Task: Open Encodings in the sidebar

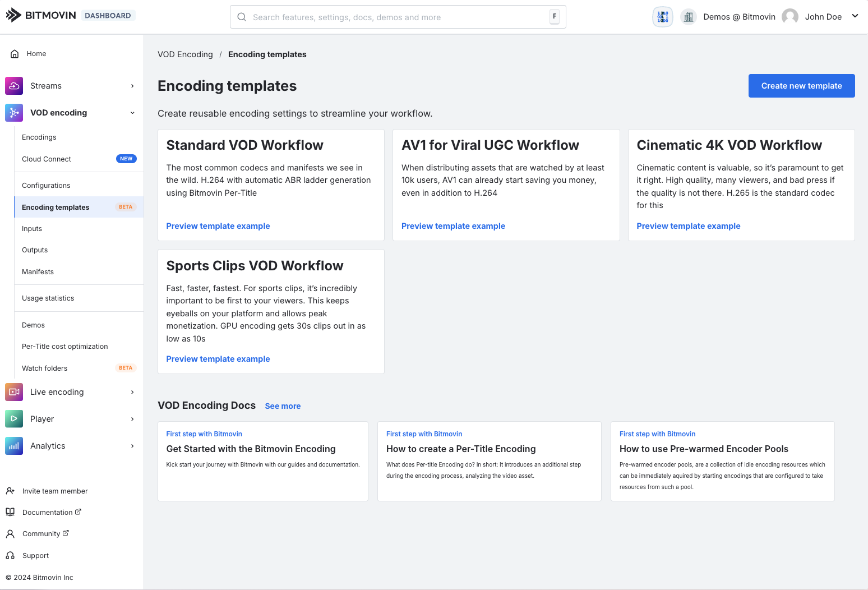Action: [x=79, y=137]
